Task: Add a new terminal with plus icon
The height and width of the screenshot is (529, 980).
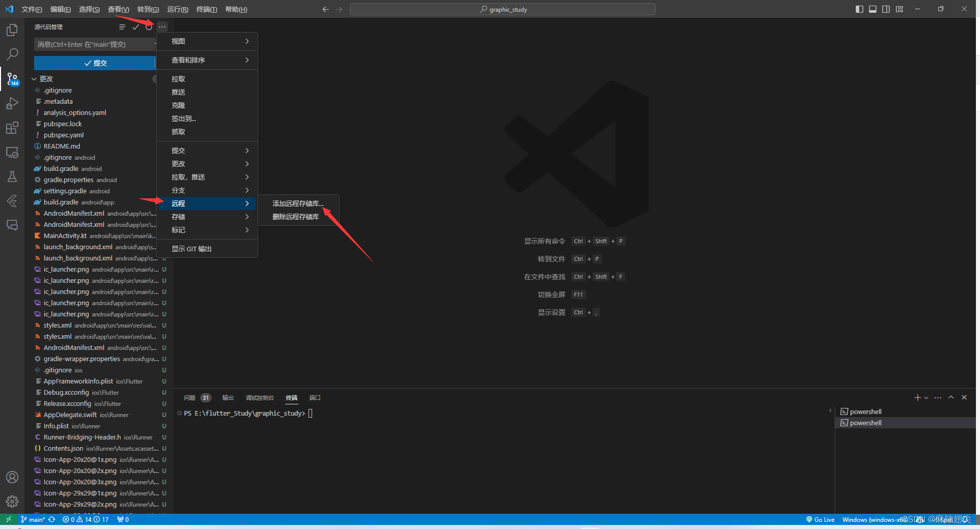Action: [917, 397]
